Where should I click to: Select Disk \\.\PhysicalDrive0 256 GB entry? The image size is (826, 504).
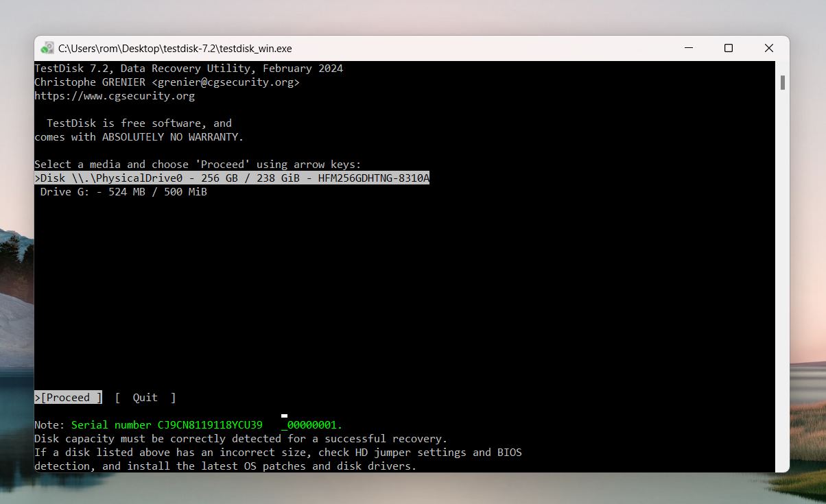tap(232, 178)
